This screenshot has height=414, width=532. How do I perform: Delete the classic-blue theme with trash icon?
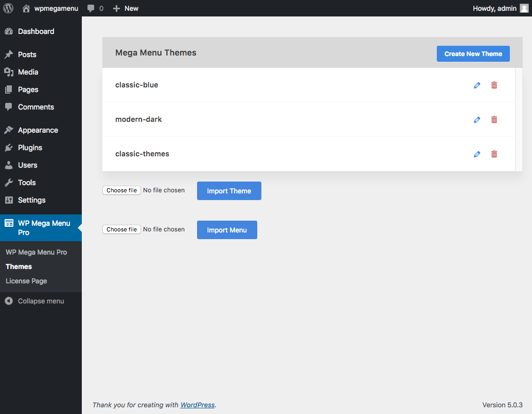(494, 85)
